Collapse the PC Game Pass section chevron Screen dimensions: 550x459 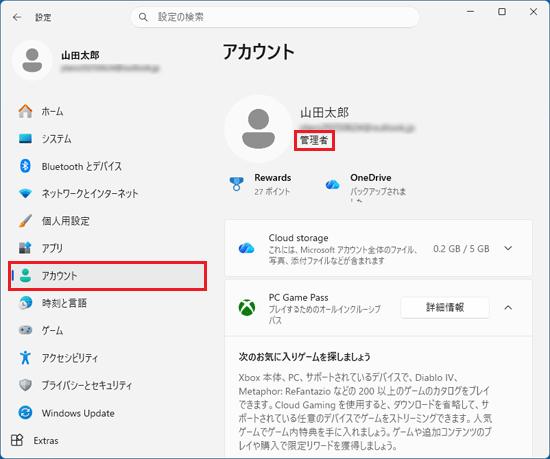(508, 308)
